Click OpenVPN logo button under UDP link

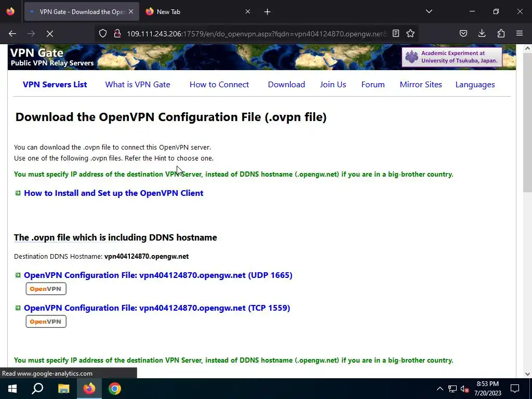[x=46, y=289]
